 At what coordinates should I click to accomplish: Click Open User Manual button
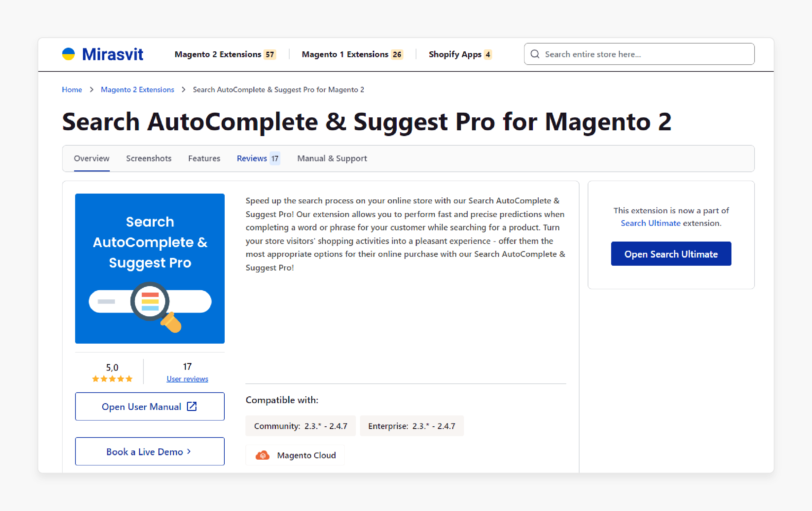pyautogui.click(x=150, y=406)
